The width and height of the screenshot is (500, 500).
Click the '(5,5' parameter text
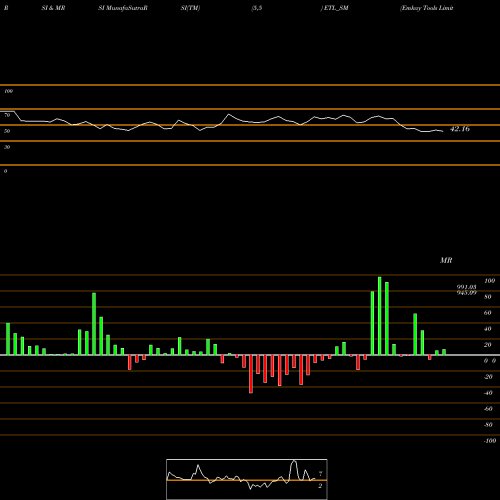(x=257, y=8)
